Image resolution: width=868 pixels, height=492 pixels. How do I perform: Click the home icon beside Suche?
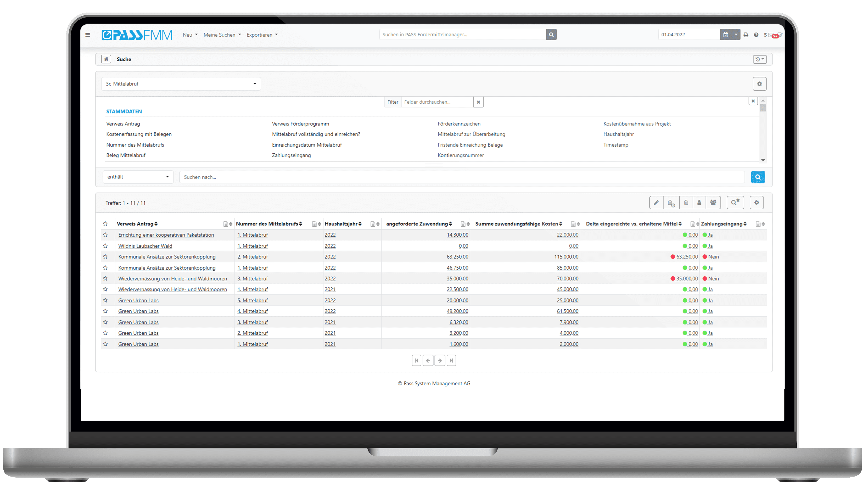click(x=106, y=59)
